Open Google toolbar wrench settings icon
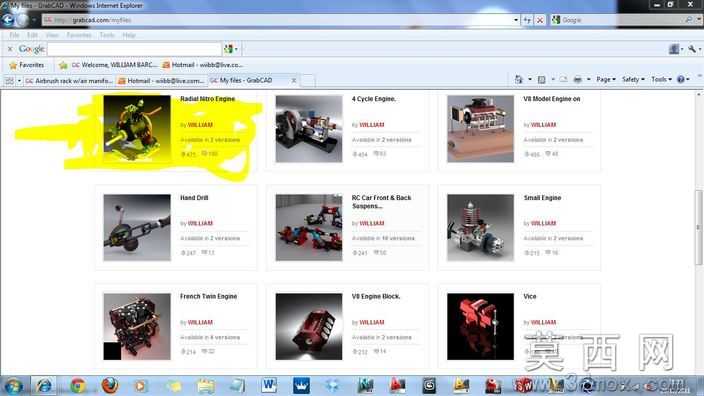Screen dimensions: 704x396 (x=692, y=49)
